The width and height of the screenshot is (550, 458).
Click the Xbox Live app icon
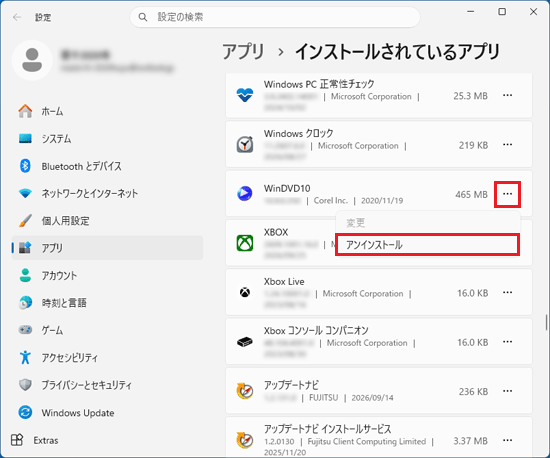coord(245,292)
